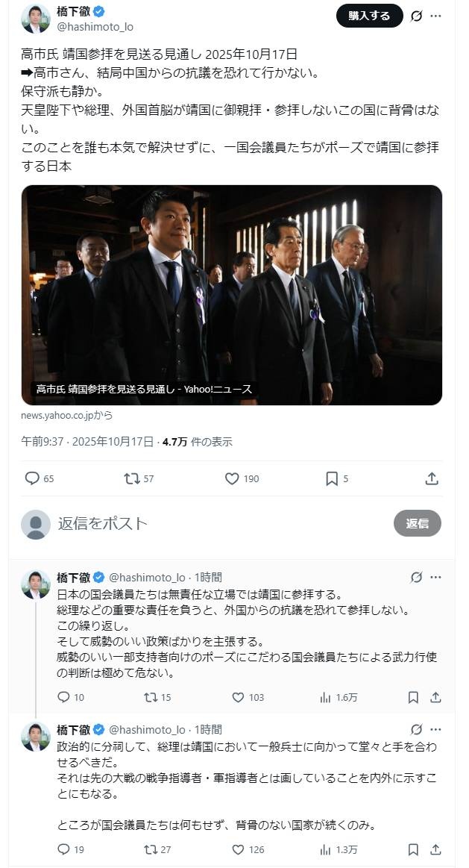Open more options on the first reply
Image resolution: width=469 pixels, height=868 pixels.
436,577
